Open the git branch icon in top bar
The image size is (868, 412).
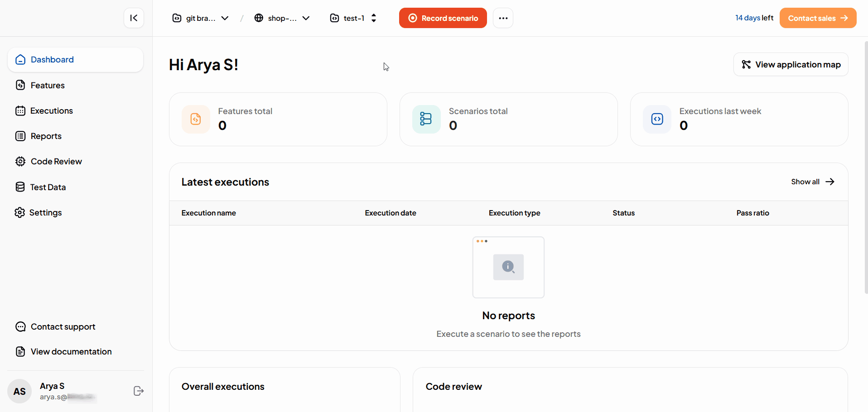click(177, 18)
